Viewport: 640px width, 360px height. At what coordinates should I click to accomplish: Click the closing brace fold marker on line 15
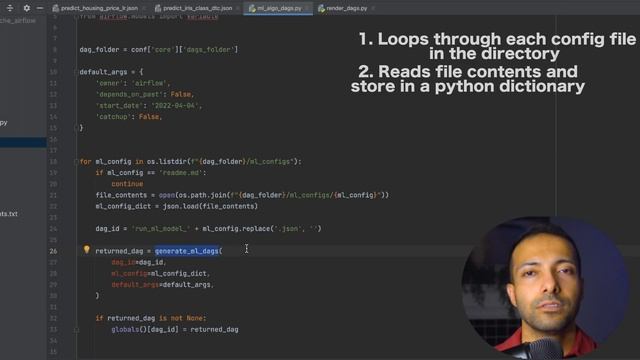[76, 128]
